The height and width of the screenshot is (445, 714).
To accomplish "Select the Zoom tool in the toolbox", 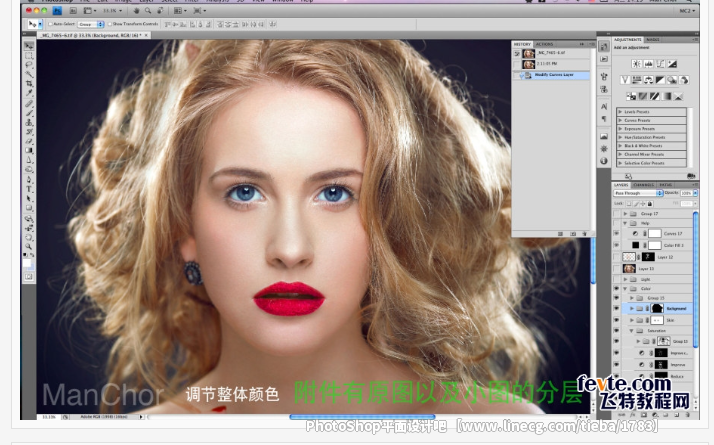I will click(x=29, y=246).
